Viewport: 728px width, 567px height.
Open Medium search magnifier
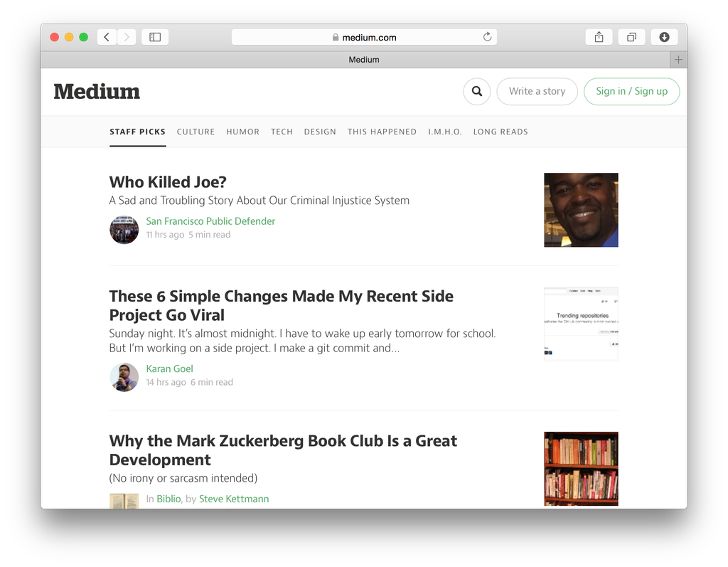pyautogui.click(x=477, y=92)
